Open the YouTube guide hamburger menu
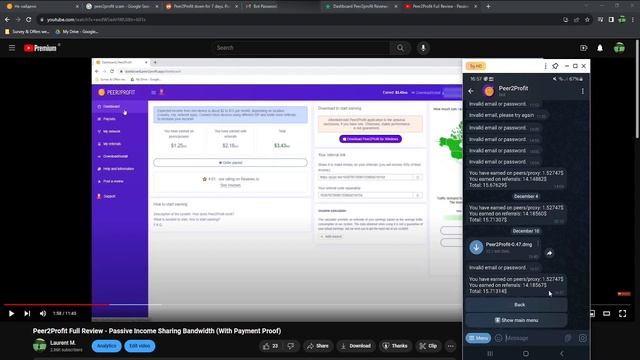The image size is (640, 360). point(12,48)
